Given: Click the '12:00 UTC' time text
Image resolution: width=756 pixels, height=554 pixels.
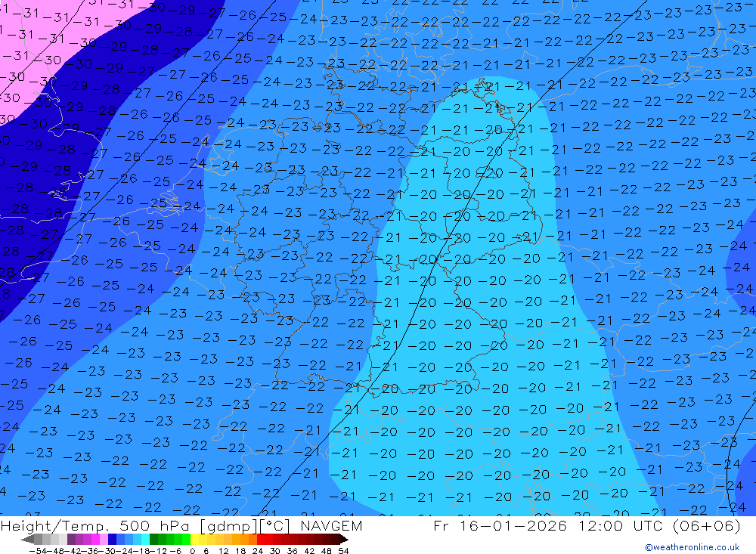Looking at the screenshot, I should click(621, 525).
